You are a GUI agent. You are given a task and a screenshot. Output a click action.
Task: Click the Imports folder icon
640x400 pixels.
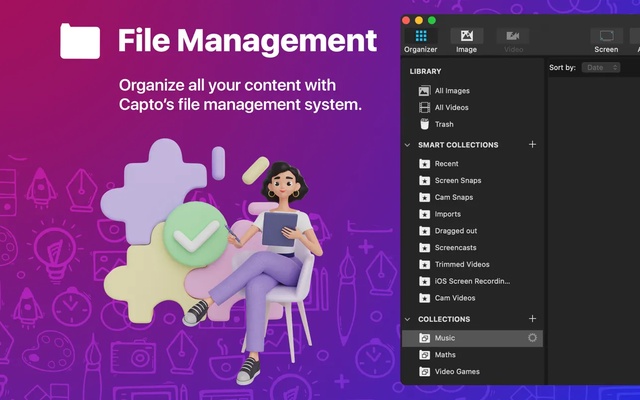(424, 214)
